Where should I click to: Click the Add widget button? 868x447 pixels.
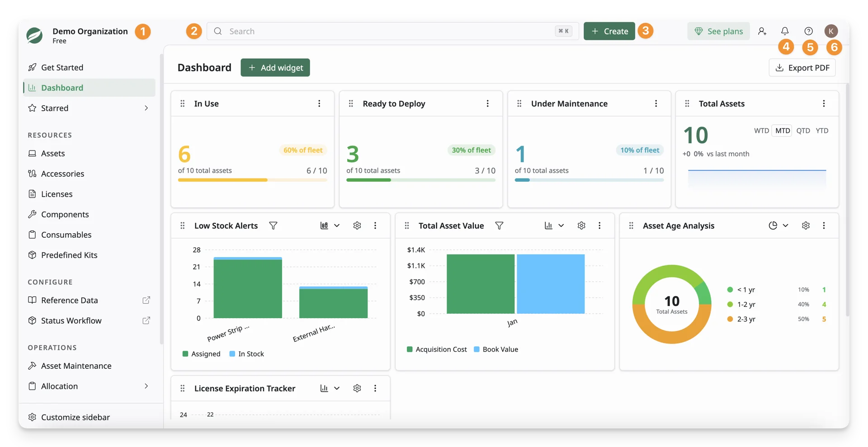tap(275, 67)
